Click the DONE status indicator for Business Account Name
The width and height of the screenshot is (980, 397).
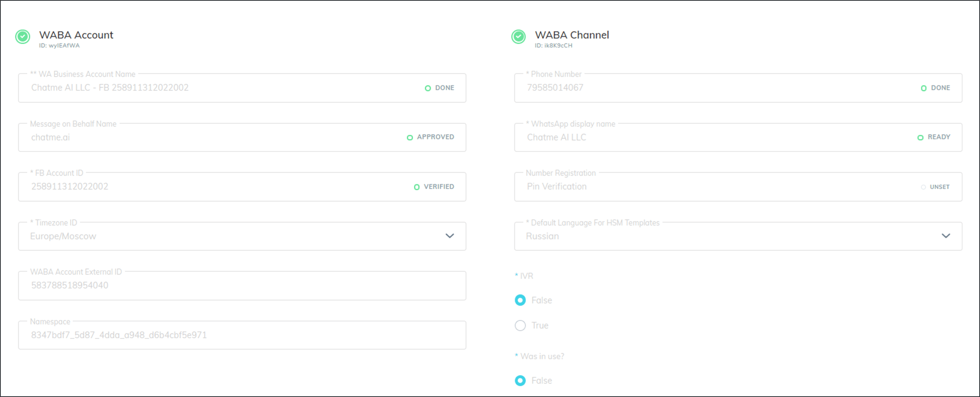(x=428, y=88)
